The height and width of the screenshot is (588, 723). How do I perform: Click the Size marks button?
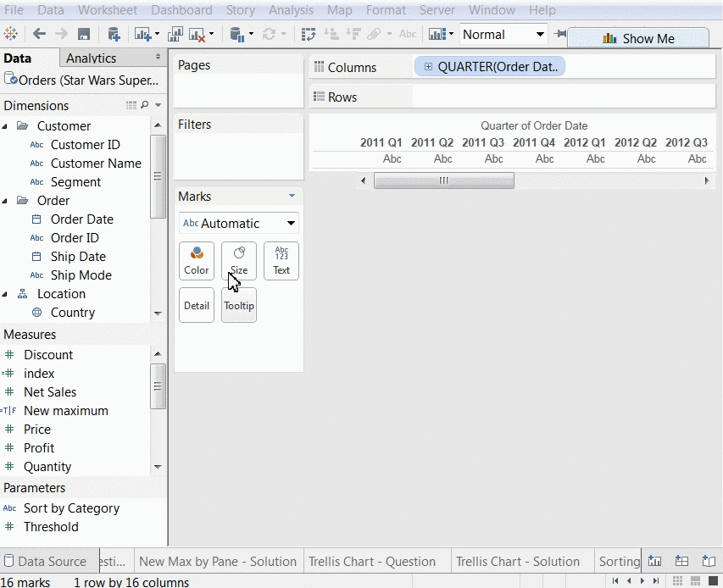coord(239,261)
